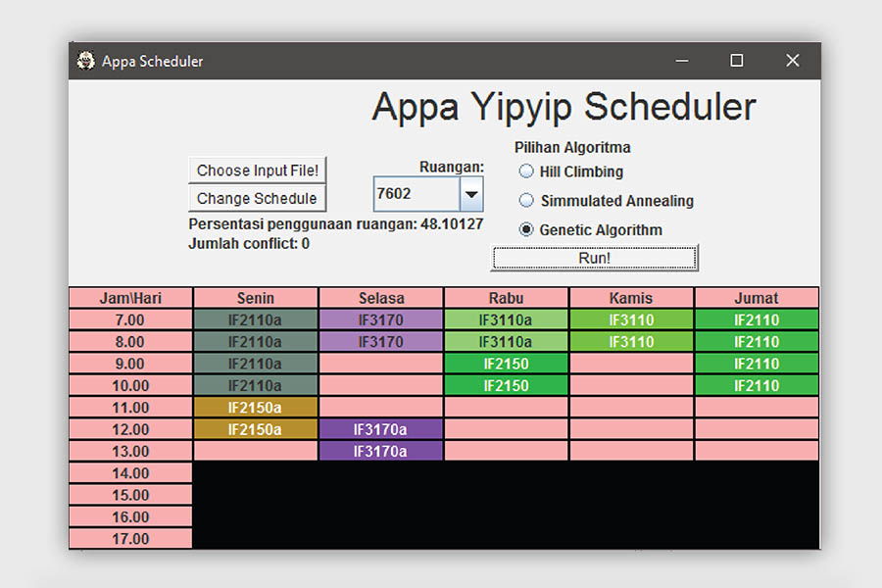
Task: Open the Ruangan dropdown arrow
Action: pos(471,194)
